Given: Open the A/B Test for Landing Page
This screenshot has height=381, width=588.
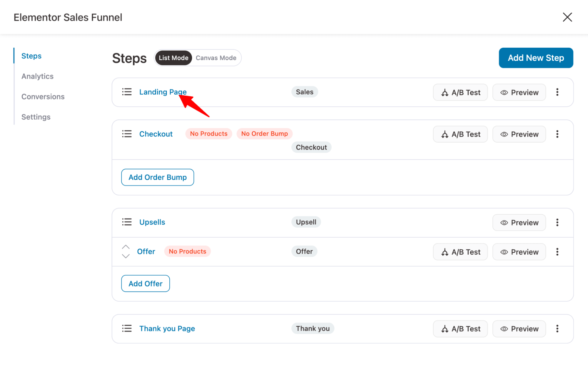Looking at the screenshot, I should tap(460, 92).
